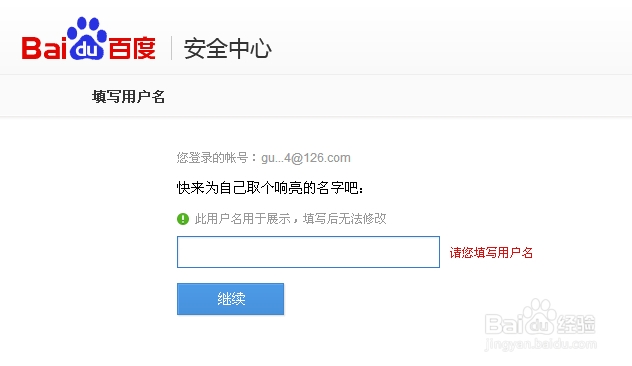Click the 您登录的帐号 label text
Viewport: 632px width, 366px height.
coord(212,158)
